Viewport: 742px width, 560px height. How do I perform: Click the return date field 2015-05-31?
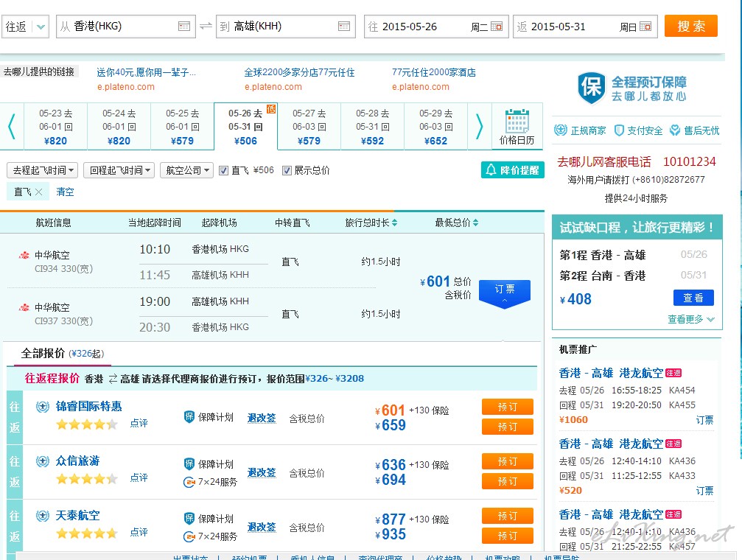585,27
